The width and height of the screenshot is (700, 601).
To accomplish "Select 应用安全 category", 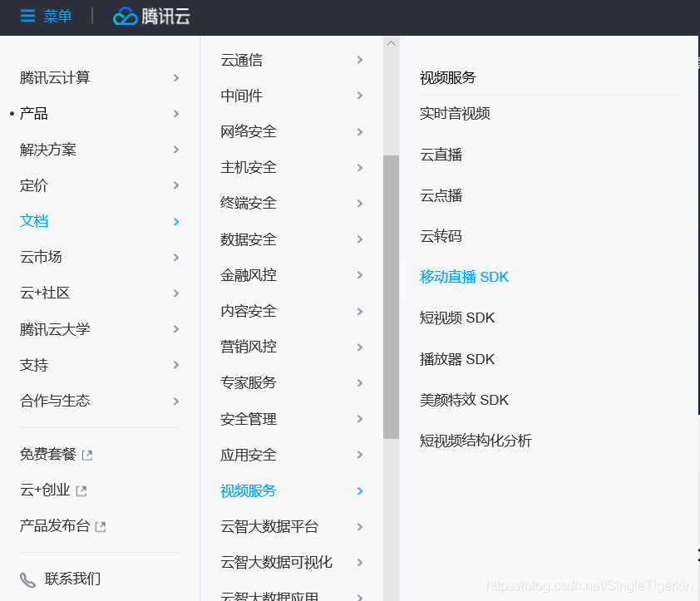I will tap(249, 455).
